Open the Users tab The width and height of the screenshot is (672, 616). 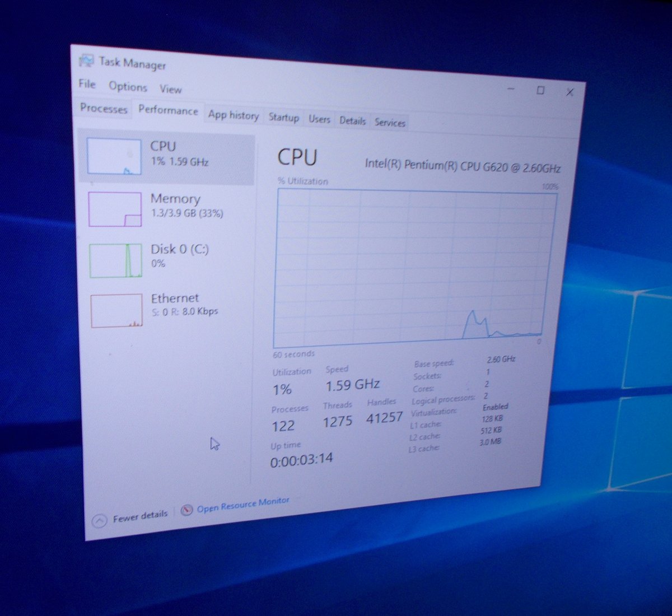(319, 119)
